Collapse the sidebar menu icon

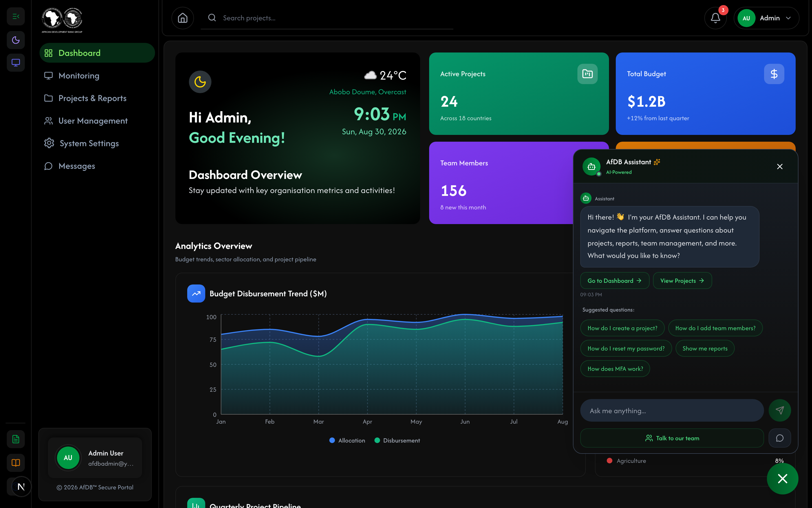point(16,16)
